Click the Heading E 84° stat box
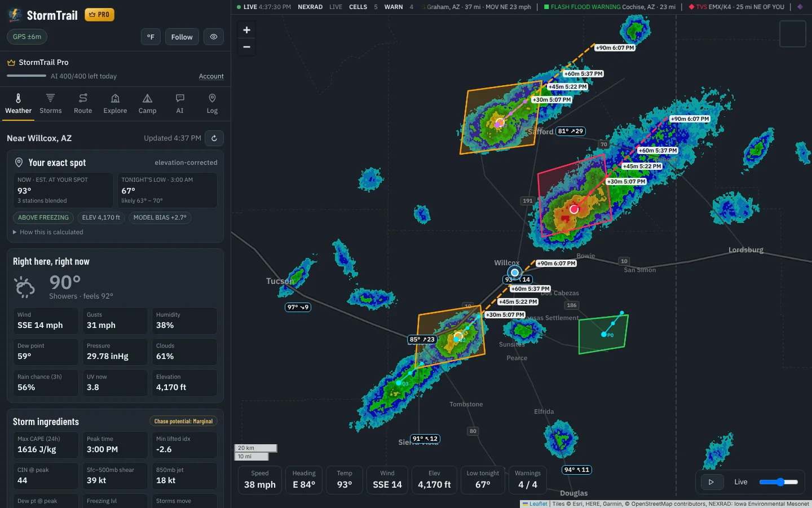 (x=304, y=480)
